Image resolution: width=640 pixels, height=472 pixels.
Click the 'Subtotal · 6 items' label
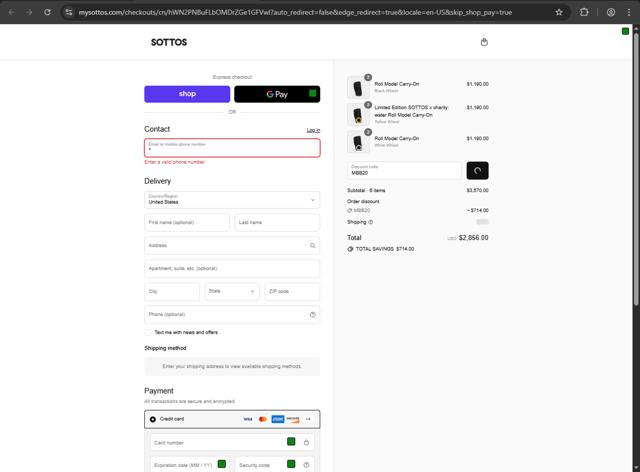[x=366, y=191]
